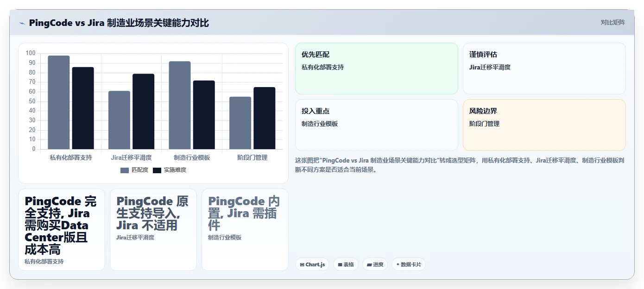Click the 私有化部署支持 实施难度 bar
The image size is (644, 289).
point(83,108)
